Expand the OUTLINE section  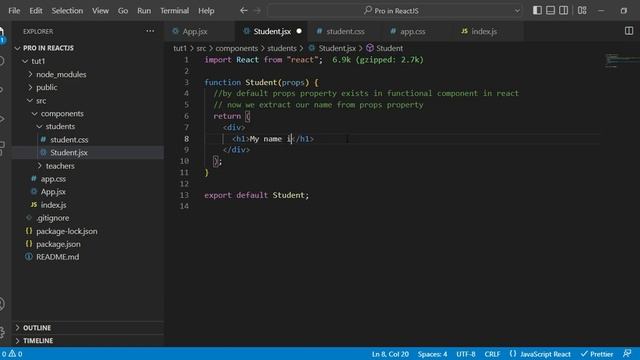pos(88,328)
